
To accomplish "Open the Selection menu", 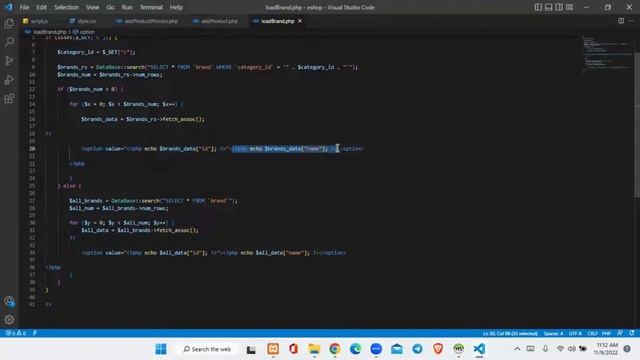I will (66, 7).
